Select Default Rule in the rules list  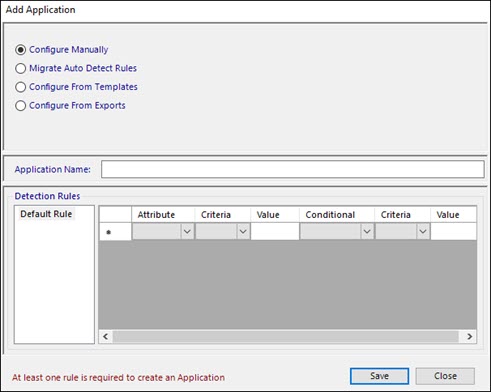point(46,214)
